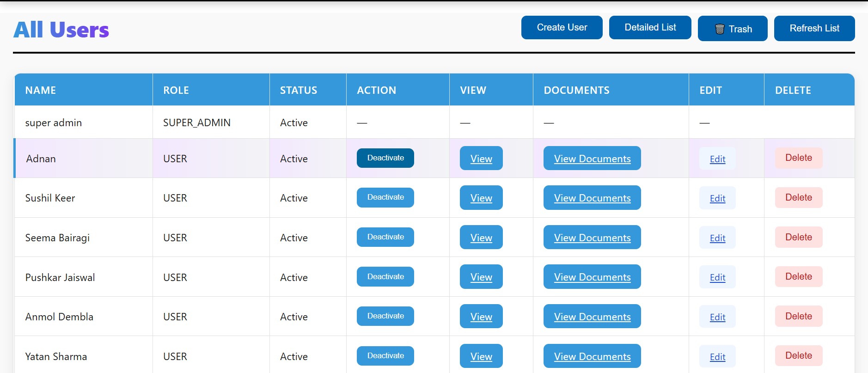This screenshot has width=868, height=373.
Task: Open Seema Bairagi's documents
Action: coord(592,237)
